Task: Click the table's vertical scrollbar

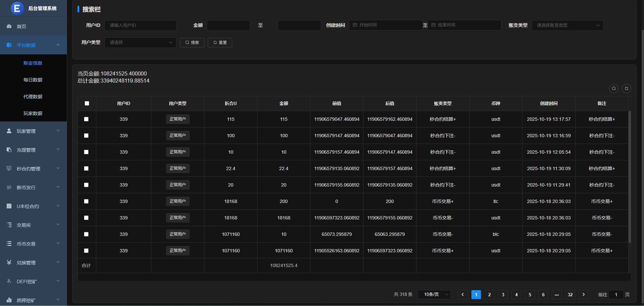Action: pos(630,176)
